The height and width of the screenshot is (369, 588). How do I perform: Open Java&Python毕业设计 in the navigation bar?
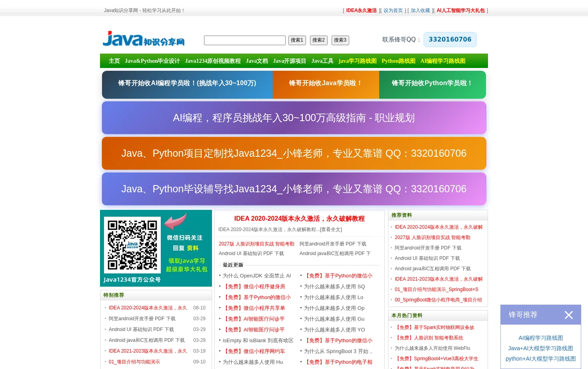tap(152, 61)
